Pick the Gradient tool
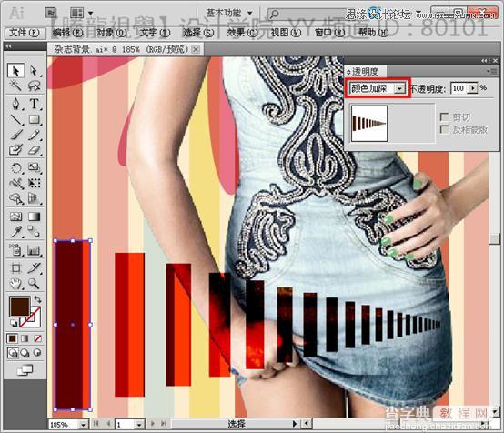 click(34, 216)
